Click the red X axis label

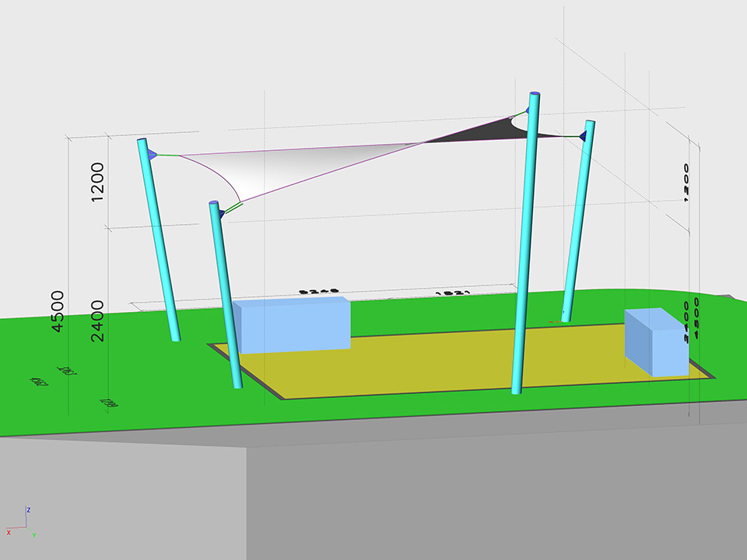pyautogui.click(x=9, y=532)
